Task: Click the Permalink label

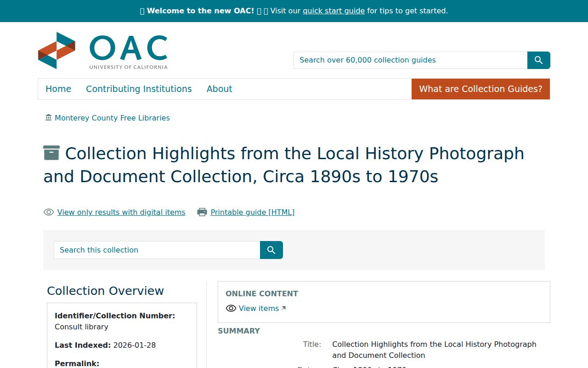Action: tap(77, 363)
